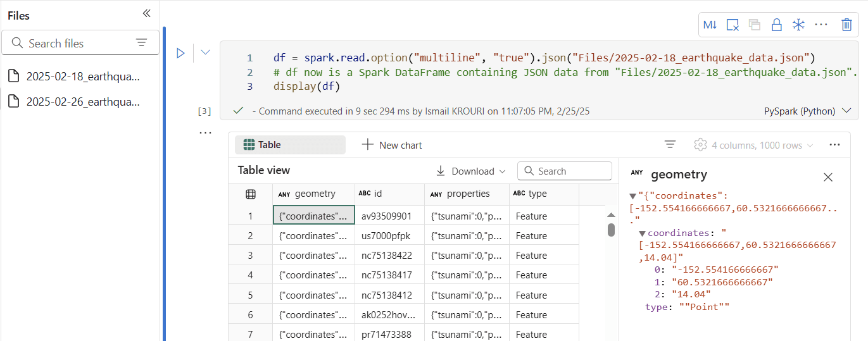Close the geometry details panel
The width and height of the screenshot is (868, 341).
pyautogui.click(x=828, y=177)
